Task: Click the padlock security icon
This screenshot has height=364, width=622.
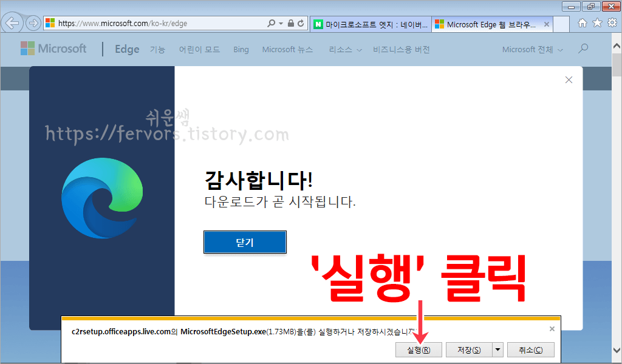Action: point(291,24)
